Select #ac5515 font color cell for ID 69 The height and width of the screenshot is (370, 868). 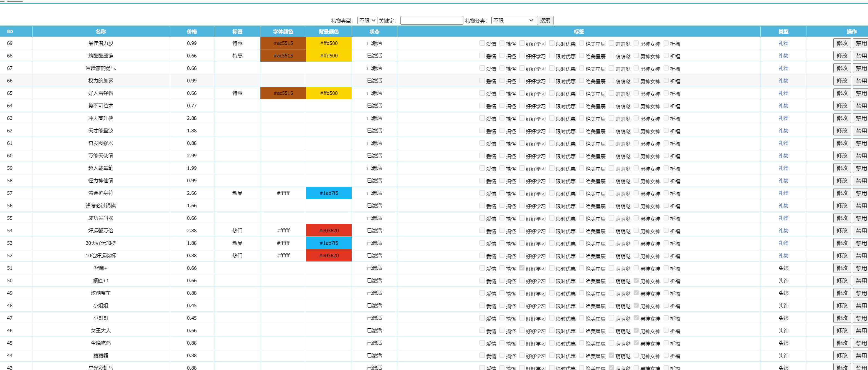coord(283,43)
